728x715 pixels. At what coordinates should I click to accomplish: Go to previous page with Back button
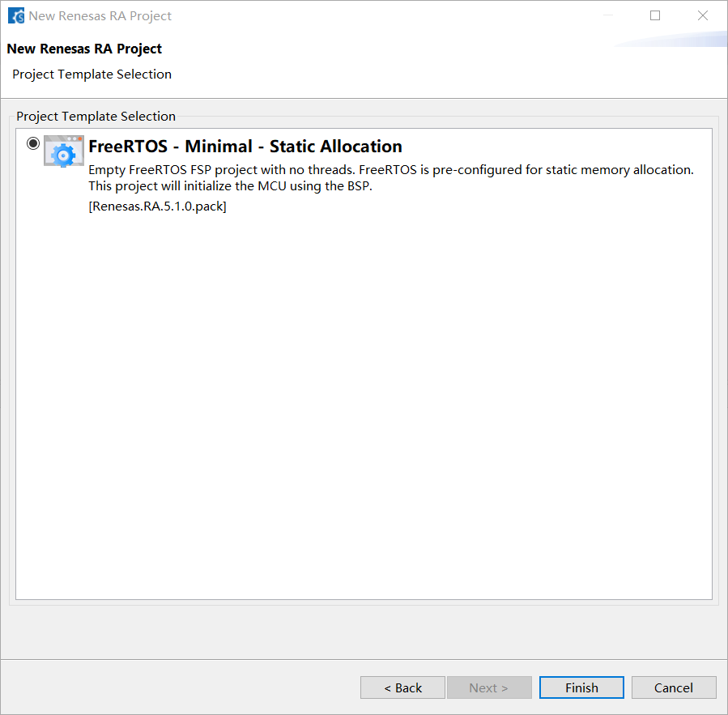coord(402,687)
